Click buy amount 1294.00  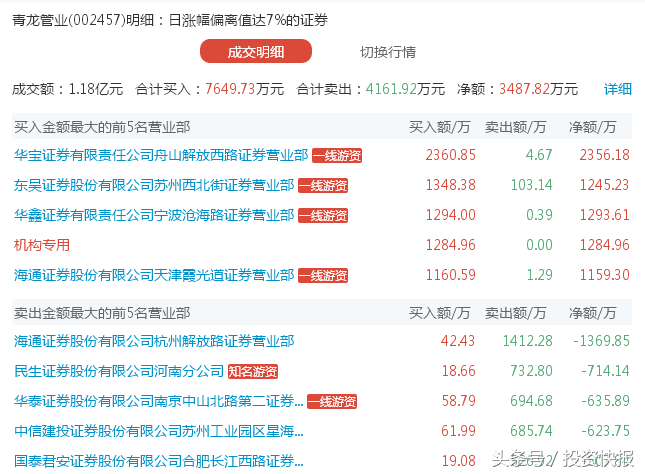[x=450, y=215]
